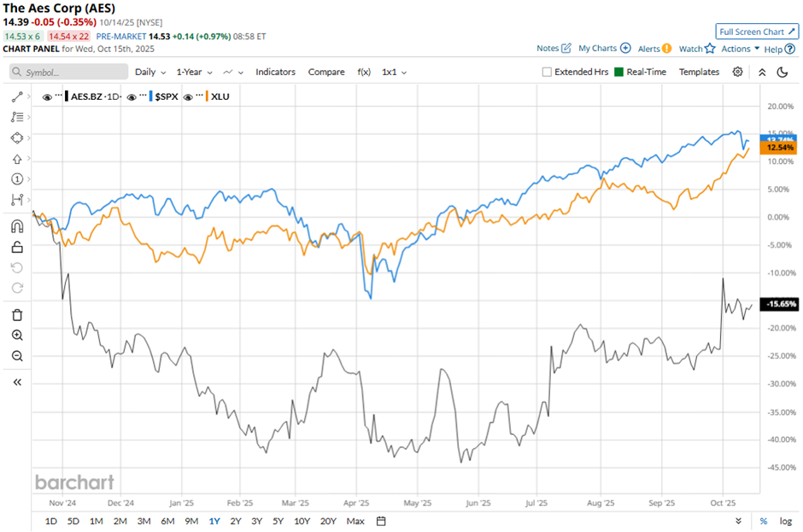Select the line drawing tool

[x=17, y=96]
